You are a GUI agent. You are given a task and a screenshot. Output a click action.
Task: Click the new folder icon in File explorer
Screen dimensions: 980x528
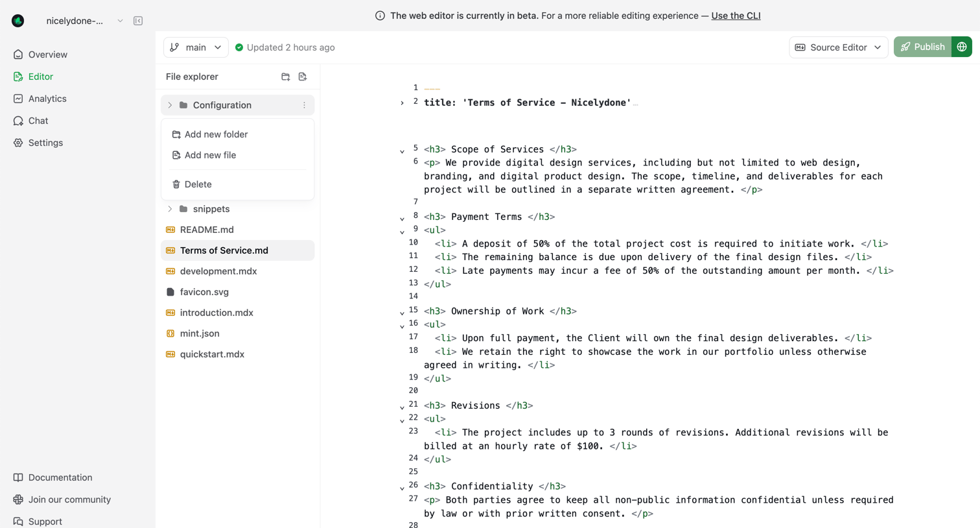(286, 77)
